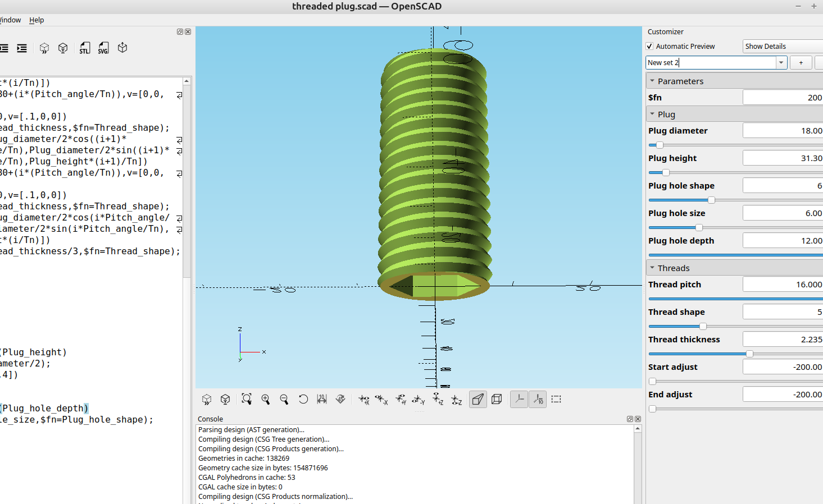Viewport: 823px width, 504px height.
Task: Zoom out of the 3D viewport
Action: 284,399
